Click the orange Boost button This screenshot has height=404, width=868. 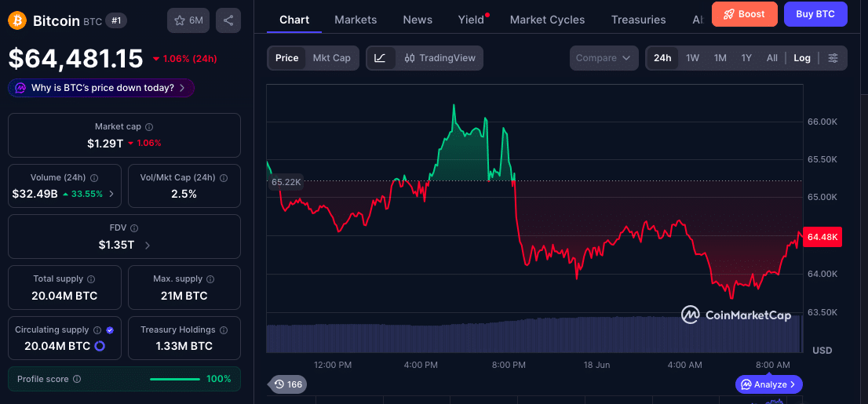745,14
